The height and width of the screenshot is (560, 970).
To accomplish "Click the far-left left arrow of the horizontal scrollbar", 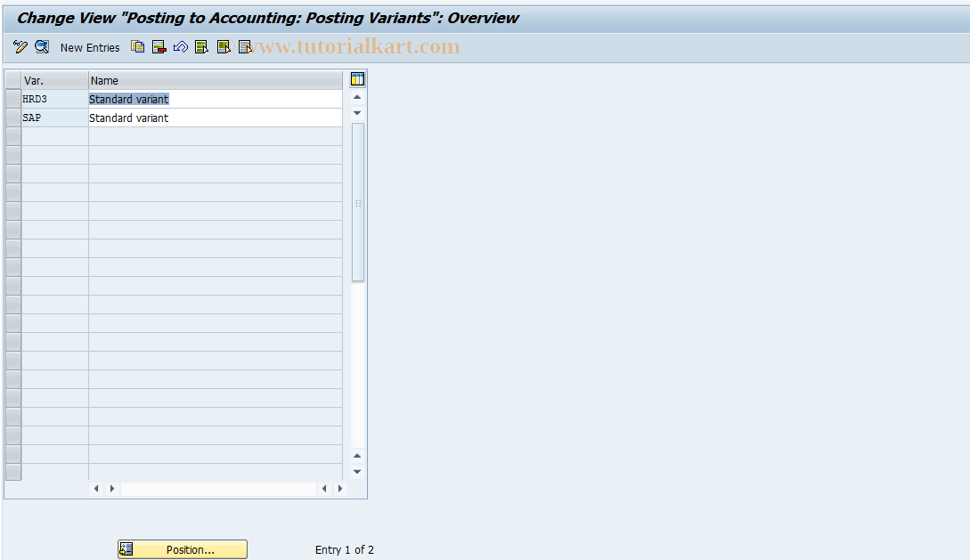I will [96, 488].
